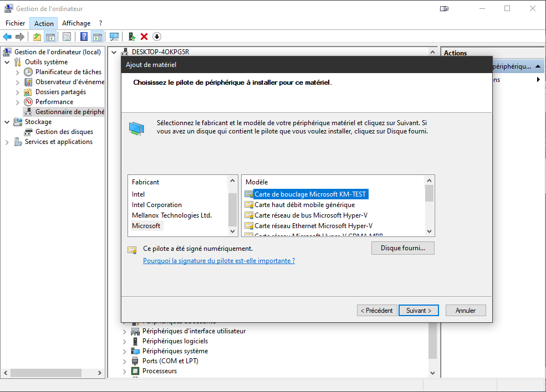Click the grey Forward arrow in toolbar
Screen dimensions: 546x392
(20, 37)
